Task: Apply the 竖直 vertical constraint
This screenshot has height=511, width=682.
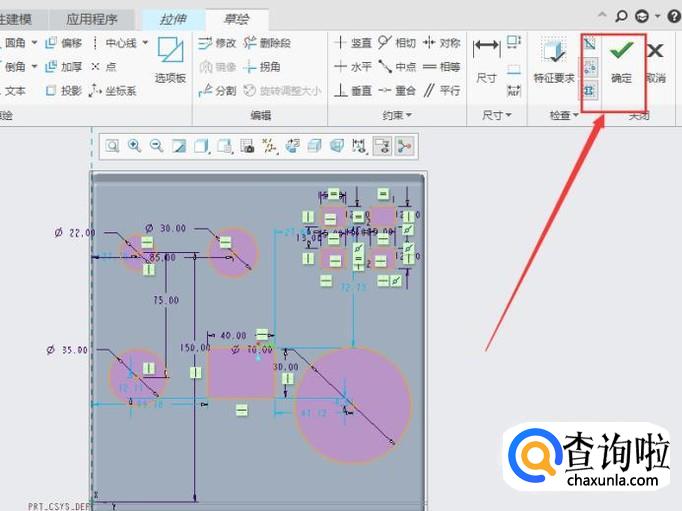Action: point(353,43)
